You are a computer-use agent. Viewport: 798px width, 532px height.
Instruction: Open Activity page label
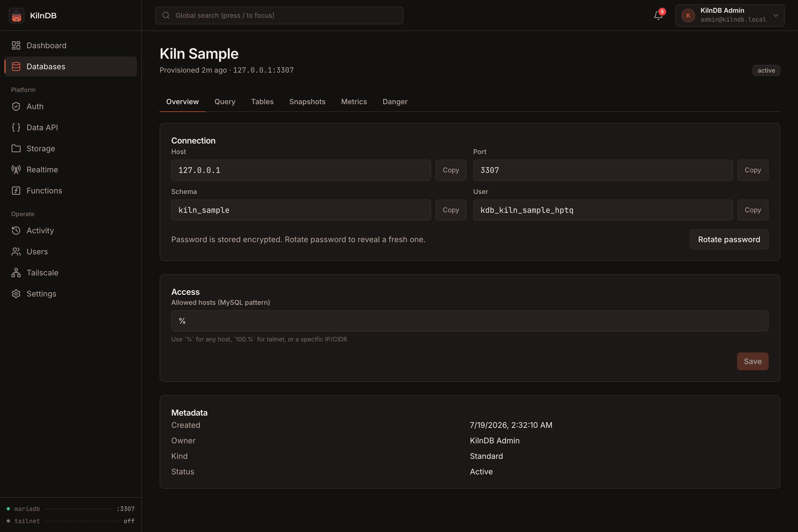tap(40, 231)
